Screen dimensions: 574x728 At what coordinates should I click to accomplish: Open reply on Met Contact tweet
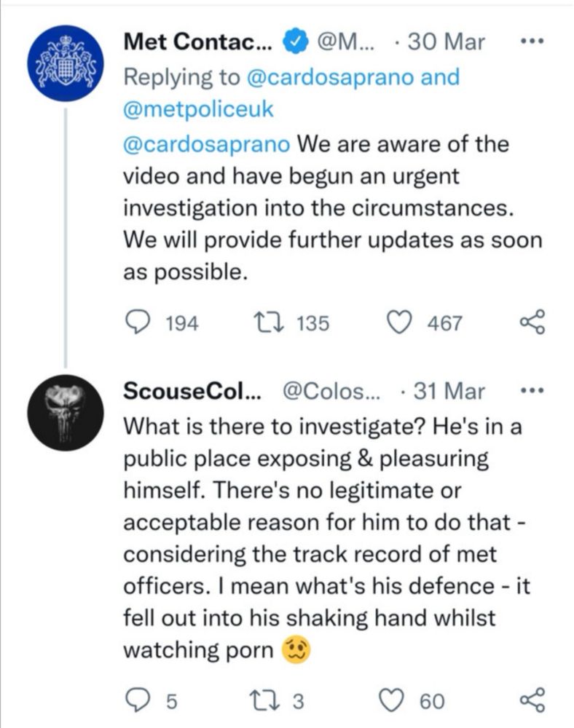pos(138,323)
